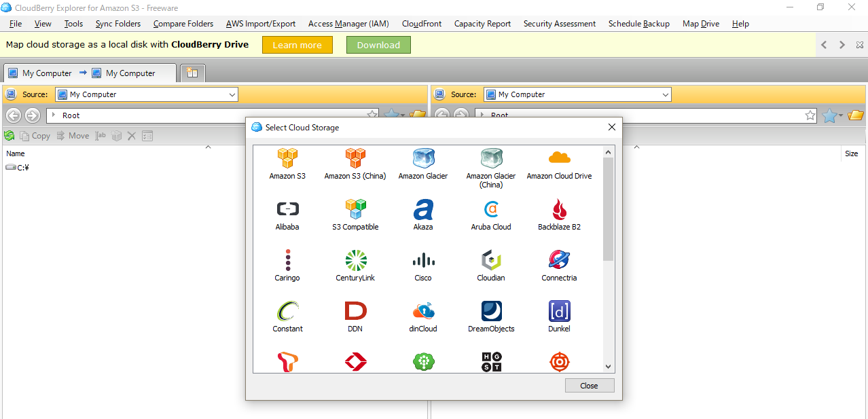Click the properties list icon in toolbar

147,136
